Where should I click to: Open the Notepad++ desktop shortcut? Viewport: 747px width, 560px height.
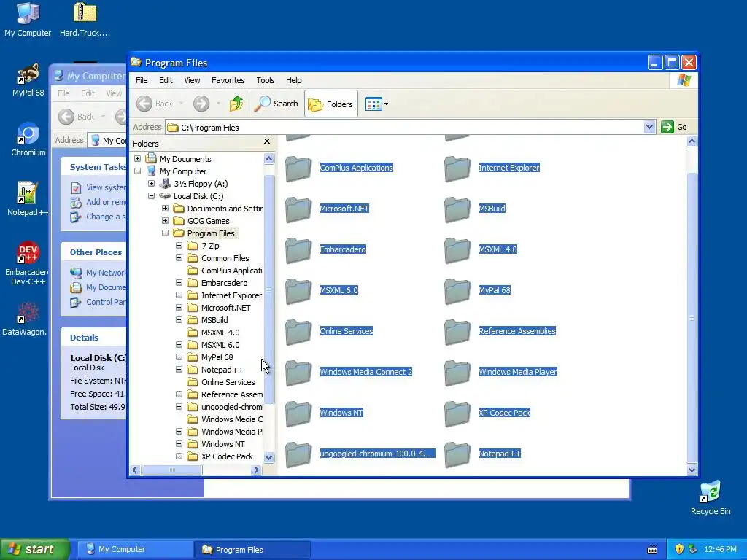tap(28, 198)
